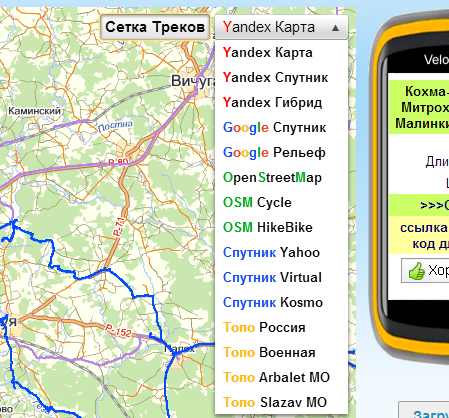
Task: Select Топо Россия map
Action: [282, 328]
